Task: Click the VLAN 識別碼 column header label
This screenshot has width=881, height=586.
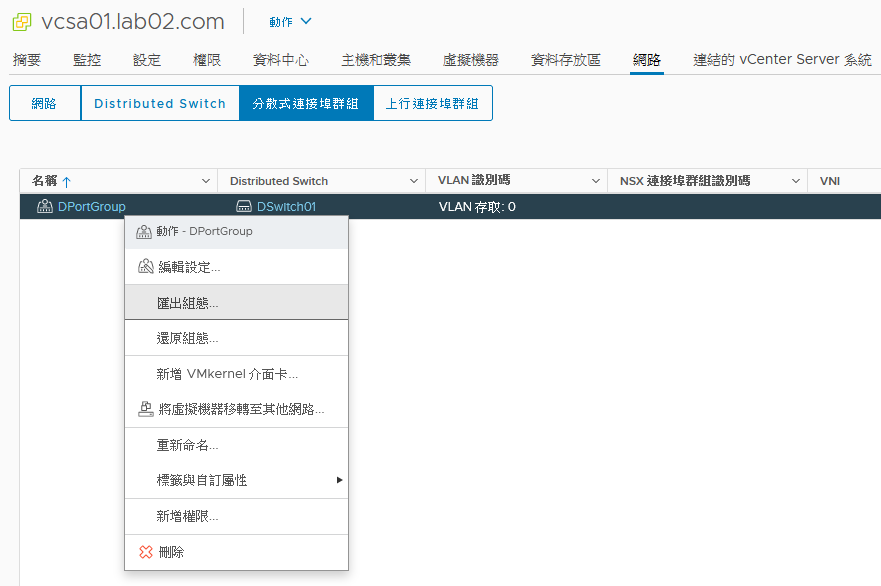Action: click(x=474, y=180)
